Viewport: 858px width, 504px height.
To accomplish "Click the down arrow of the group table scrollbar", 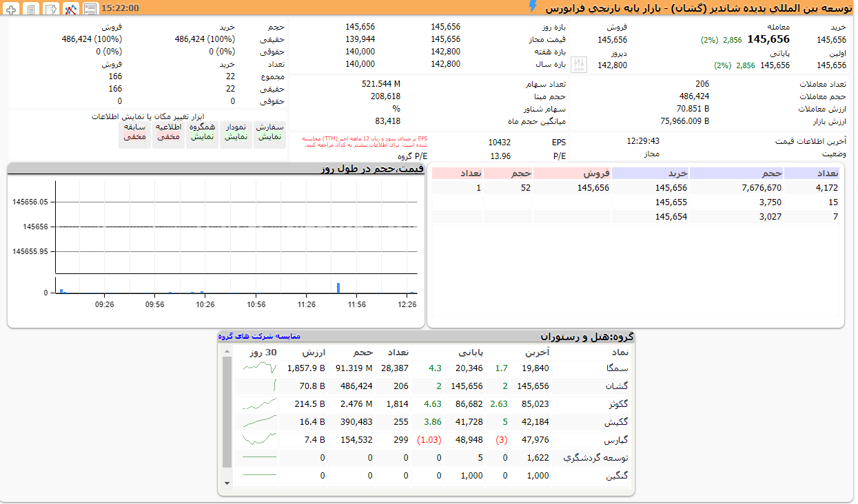I will tap(227, 484).
